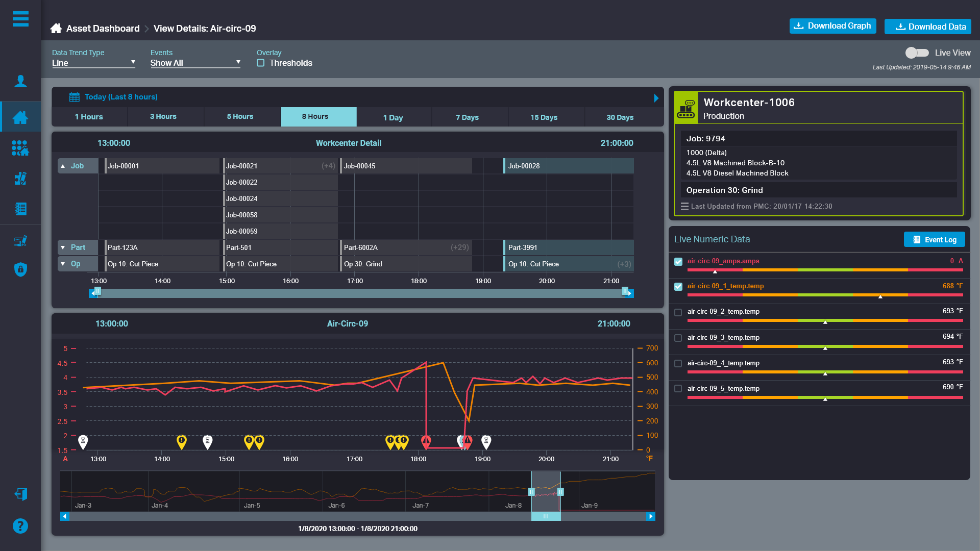980x551 pixels.
Task: Click the red alert marker at 18:00
Action: point(426,441)
